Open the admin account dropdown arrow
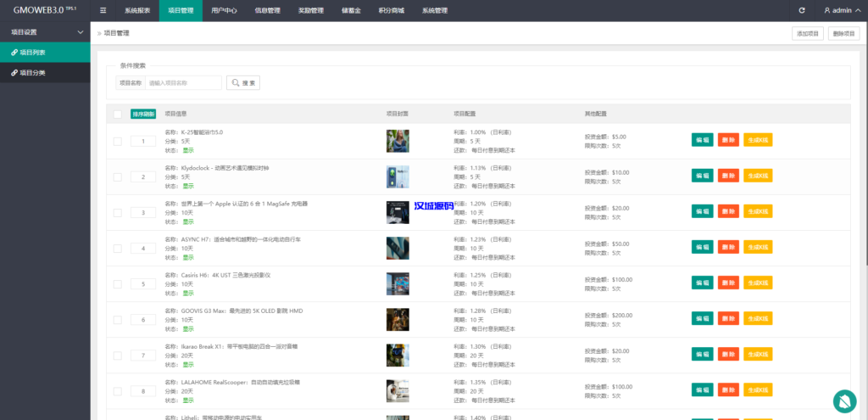 pyautogui.click(x=858, y=10)
